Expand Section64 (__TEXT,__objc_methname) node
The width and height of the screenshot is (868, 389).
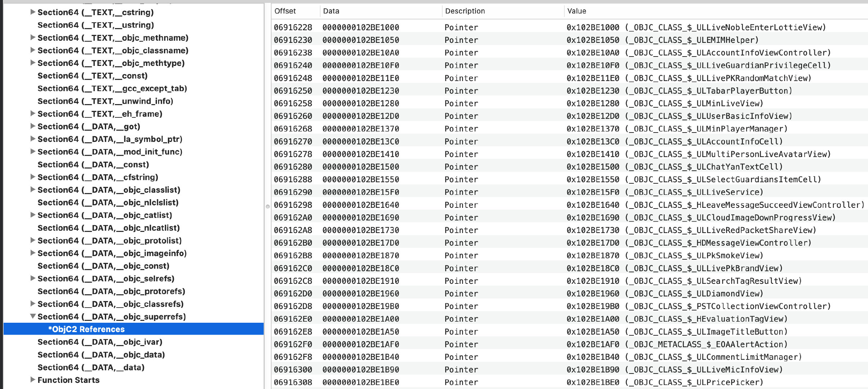(32, 37)
